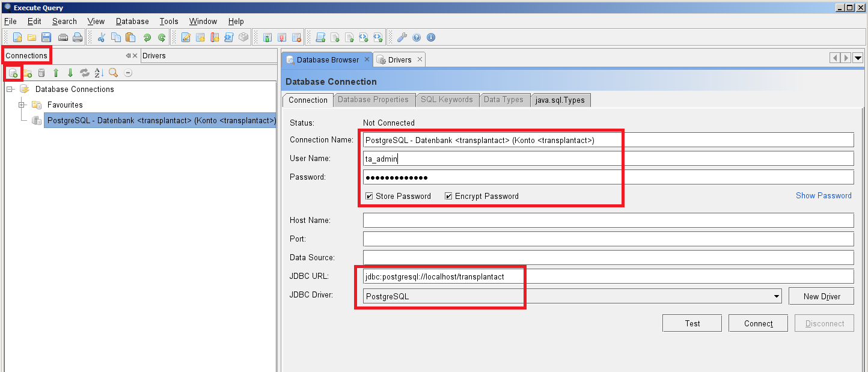
Task: Click the New Connection icon
Action: (x=13, y=73)
